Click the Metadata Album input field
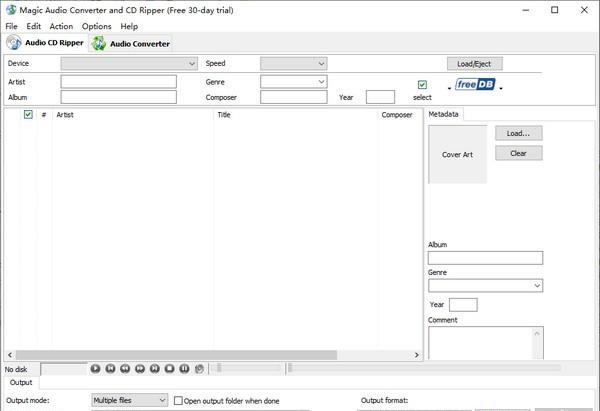 (x=485, y=258)
